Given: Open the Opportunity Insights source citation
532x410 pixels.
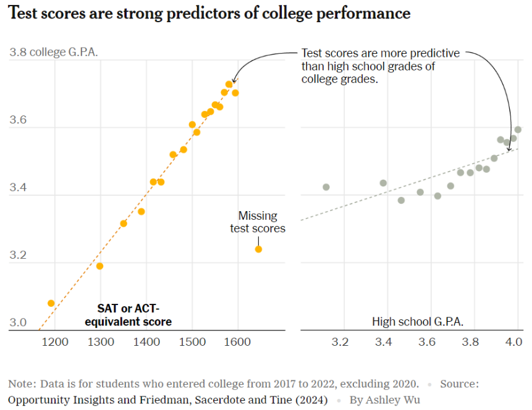Looking at the screenshot, I should tap(167, 400).
